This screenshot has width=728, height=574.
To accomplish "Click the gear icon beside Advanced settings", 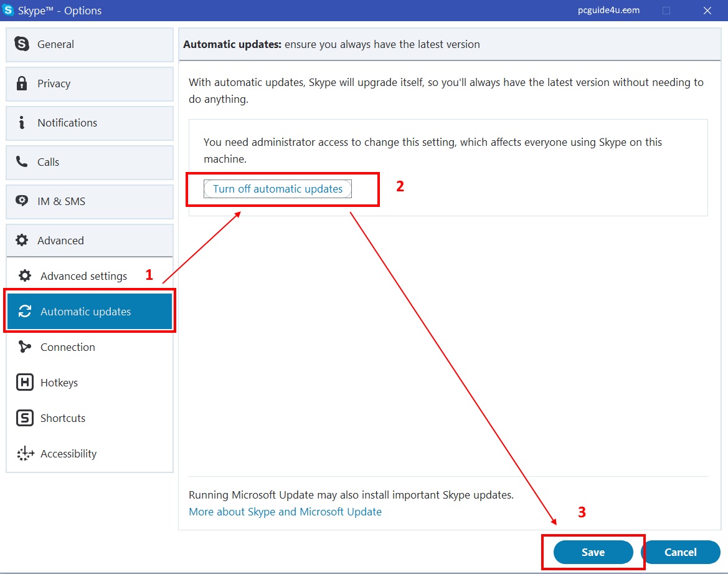I will click(25, 276).
